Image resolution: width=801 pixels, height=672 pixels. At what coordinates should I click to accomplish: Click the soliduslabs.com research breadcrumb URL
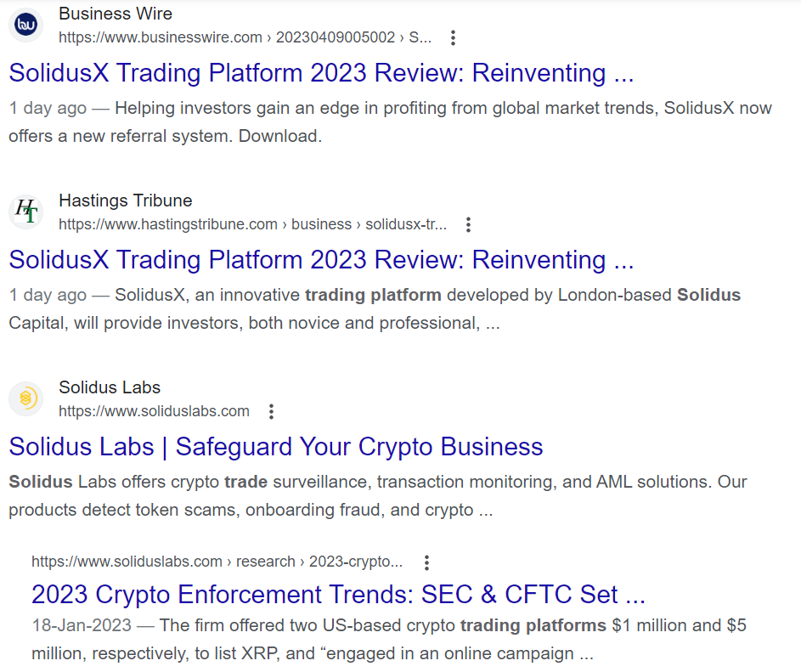coord(217,562)
